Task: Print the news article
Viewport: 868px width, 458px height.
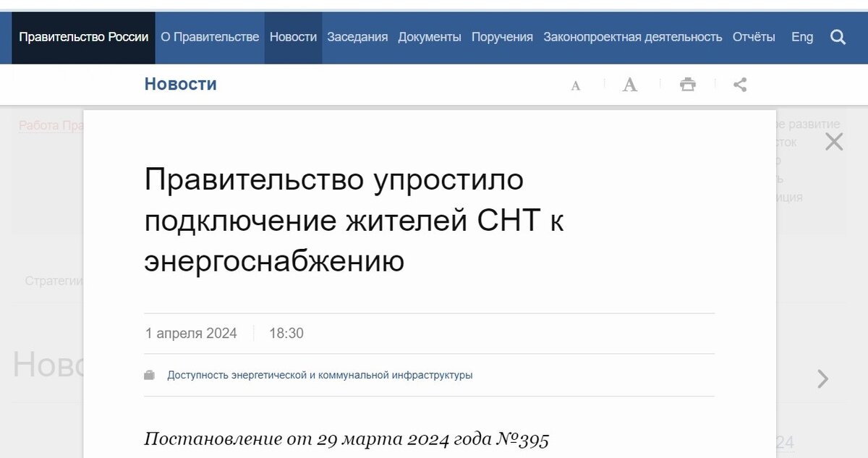Action: click(688, 84)
